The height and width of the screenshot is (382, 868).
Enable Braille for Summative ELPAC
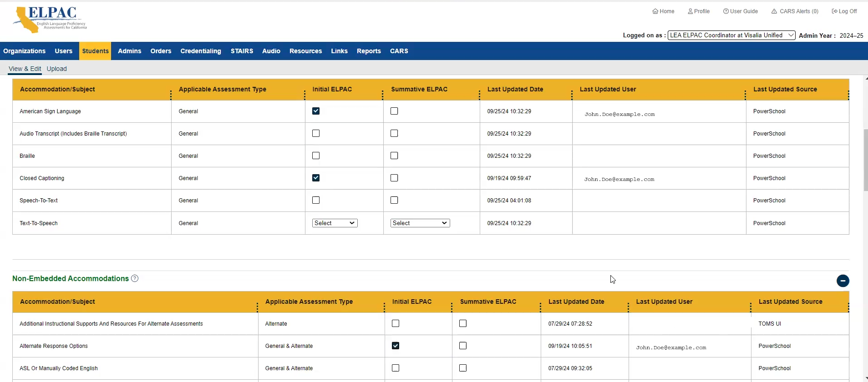(x=394, y=156)
